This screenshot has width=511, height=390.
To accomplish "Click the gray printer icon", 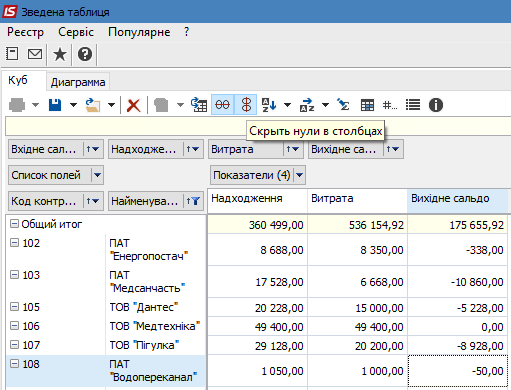I will click(17, 105).
